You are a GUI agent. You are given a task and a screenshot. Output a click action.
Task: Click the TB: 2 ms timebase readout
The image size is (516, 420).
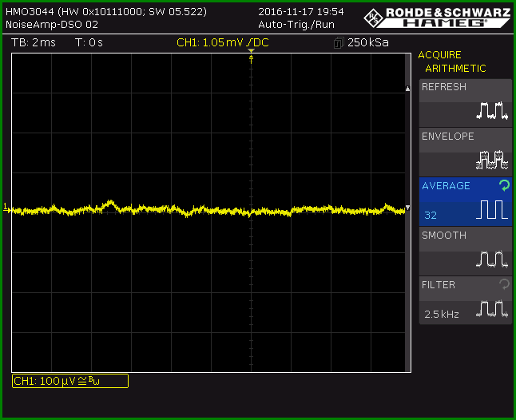click(x=34, y=43)
